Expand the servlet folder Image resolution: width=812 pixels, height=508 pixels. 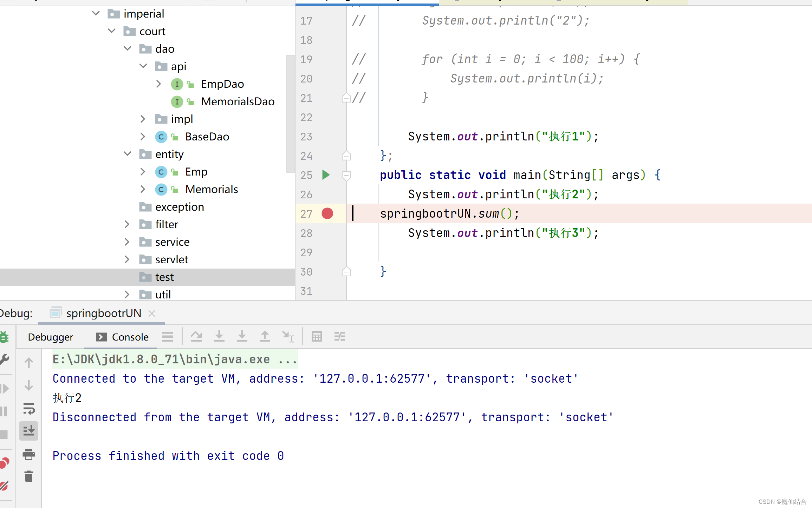pos(127,259)
